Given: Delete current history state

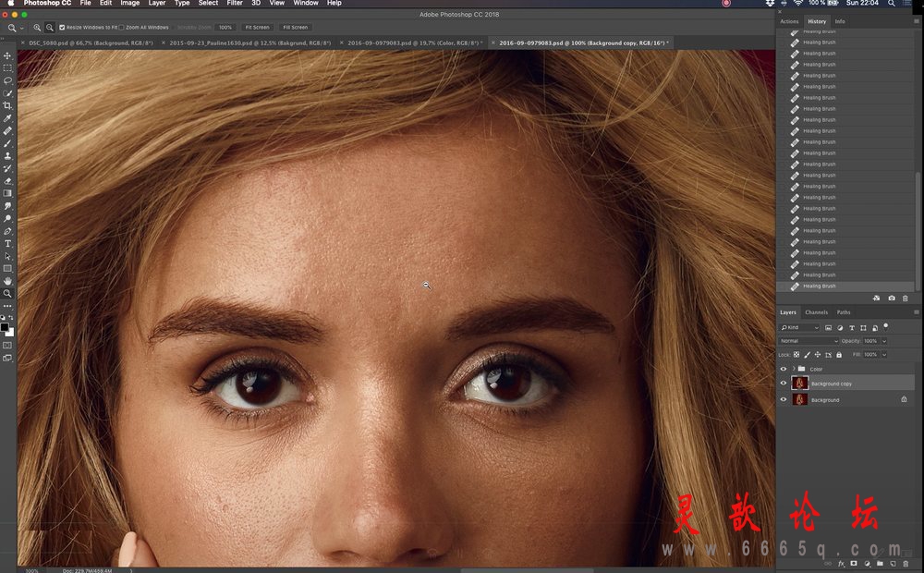Looking at the screenshot, I should (906, 299).
